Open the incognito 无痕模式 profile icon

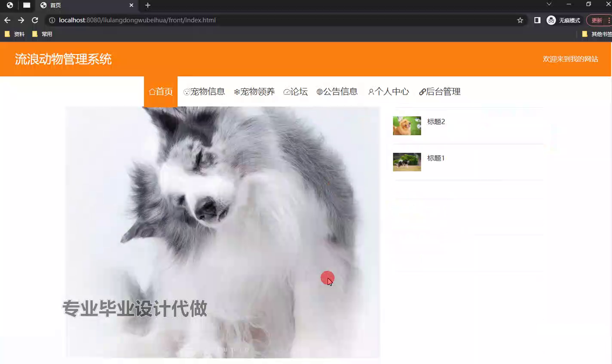pyautogui.click(x=563, y=20)
